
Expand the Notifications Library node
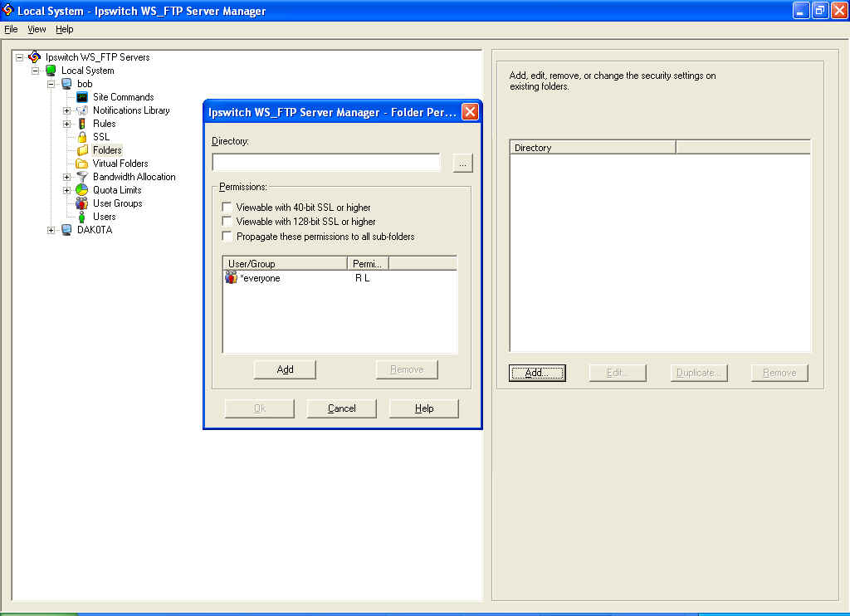pos(66,110)
